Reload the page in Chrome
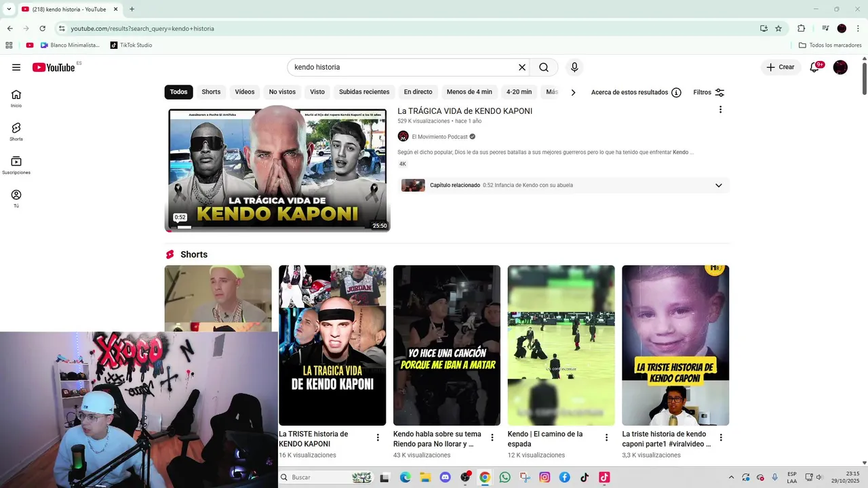 coord(42,28)
